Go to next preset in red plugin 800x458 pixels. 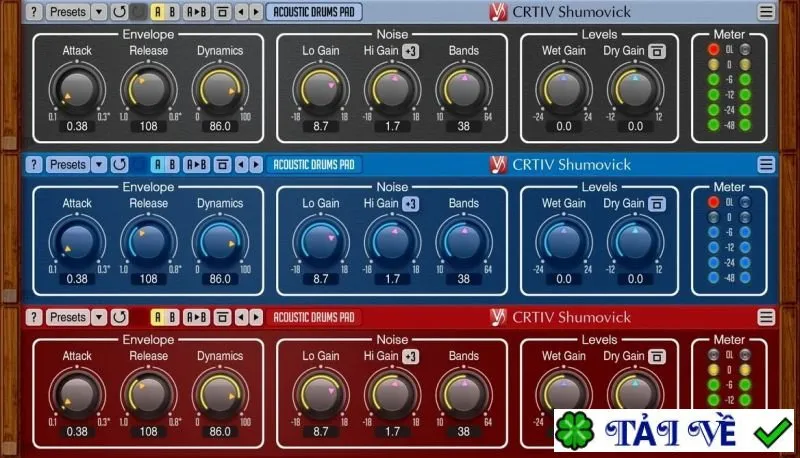256,317
